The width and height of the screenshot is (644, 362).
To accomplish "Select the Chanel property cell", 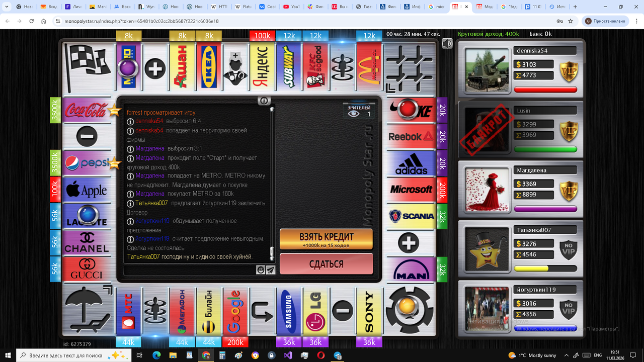I will 87,243.
